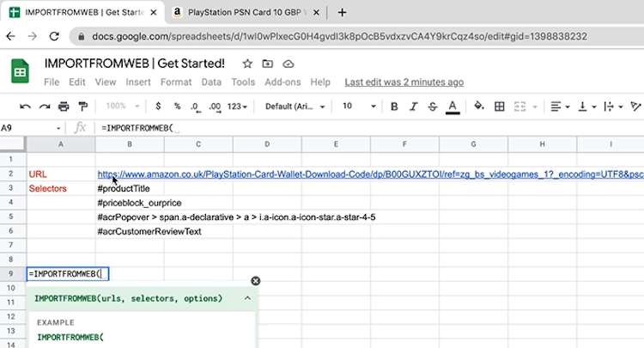The image size is (644, 348).
Task: Star this spreadsheet
Action: [247, 64]
